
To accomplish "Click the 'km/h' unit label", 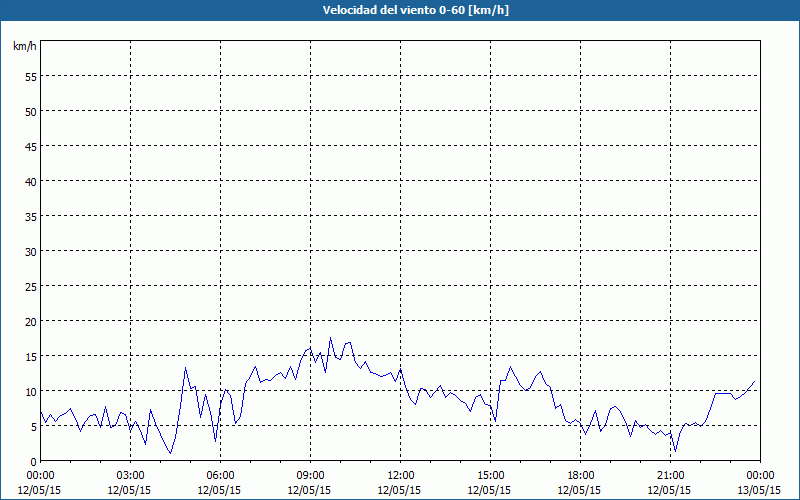I will 25,46.
